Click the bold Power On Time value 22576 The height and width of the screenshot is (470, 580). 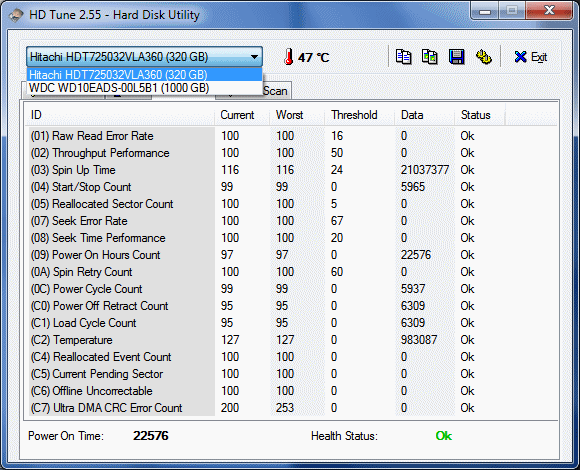151,436
